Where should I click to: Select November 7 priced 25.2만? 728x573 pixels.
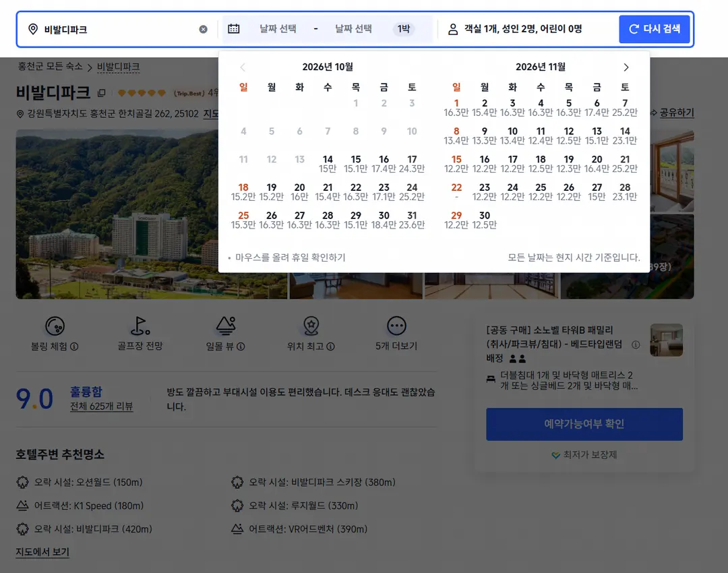[625, 108]
